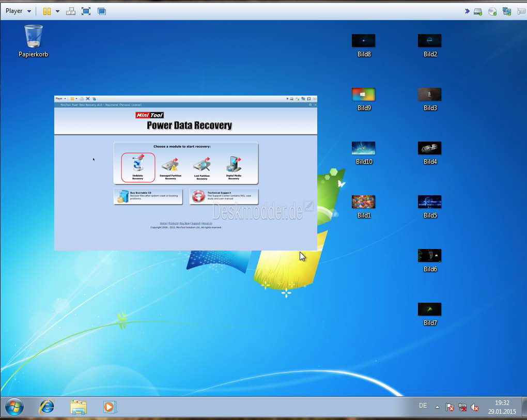Open the outer Player menu
The image size is (527, 420).
tap(18, 11)
